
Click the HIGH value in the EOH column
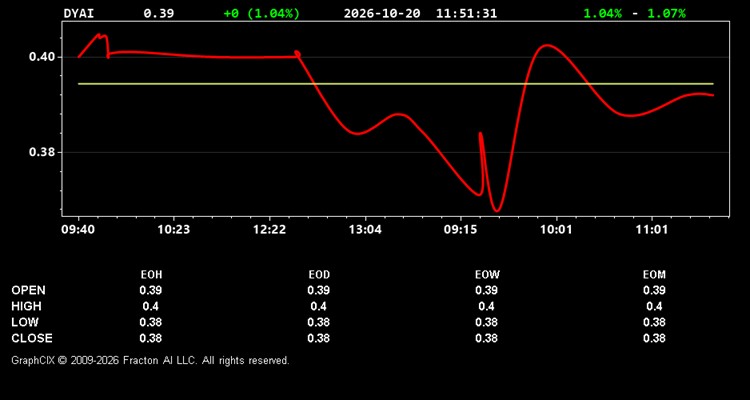click(x=151, y=306)
